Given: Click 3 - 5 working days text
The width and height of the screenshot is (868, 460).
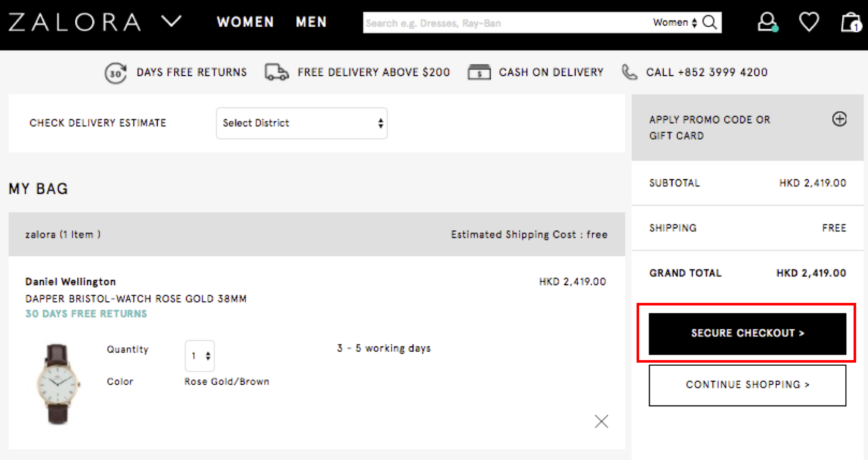Looking at the screenshot, I should [x=383, y=348].
